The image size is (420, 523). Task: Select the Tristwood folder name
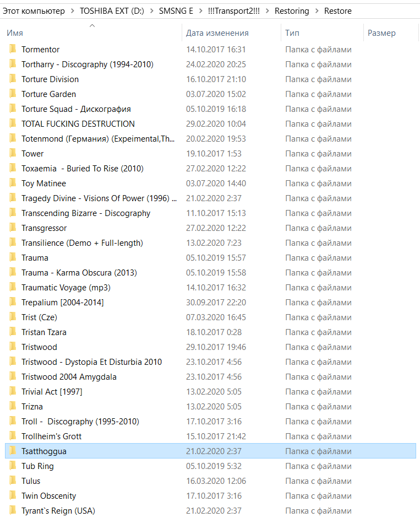click(39, 347)
